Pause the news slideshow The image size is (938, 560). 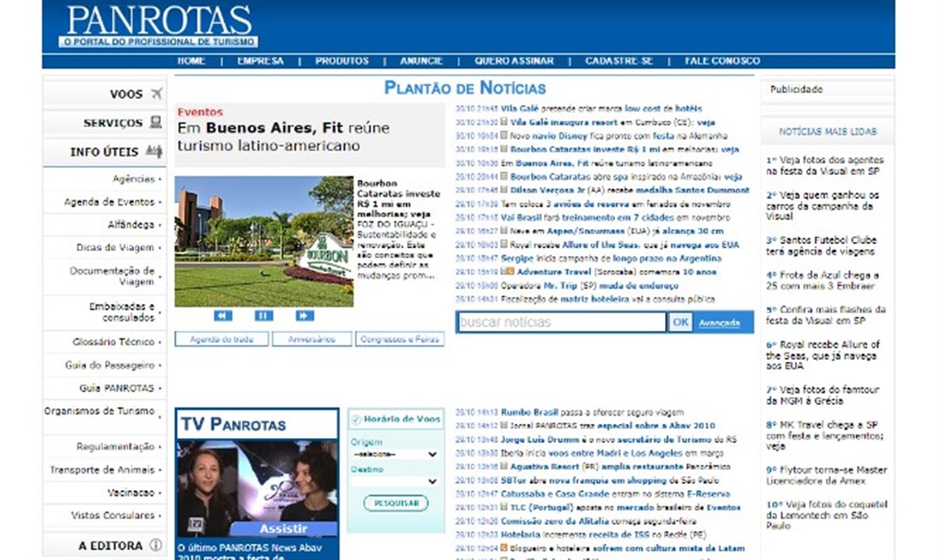264,316
